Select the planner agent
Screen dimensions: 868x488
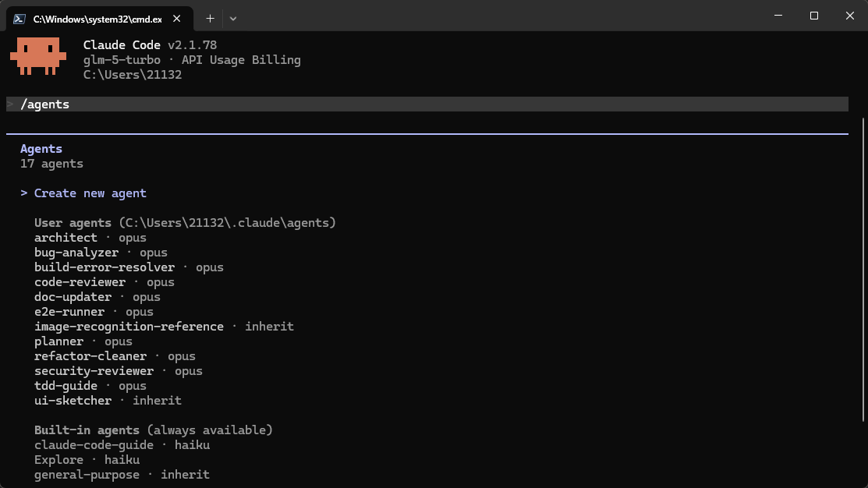click(x=83, y=341)
